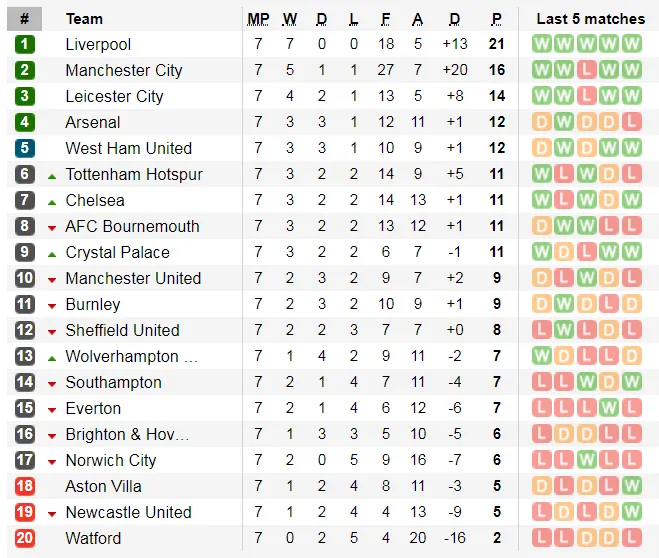Screen dimensions: 659x558
Task: Click the red down arrow beside Newcastle United
Action: pyautogui.click(x=52, y=513)
